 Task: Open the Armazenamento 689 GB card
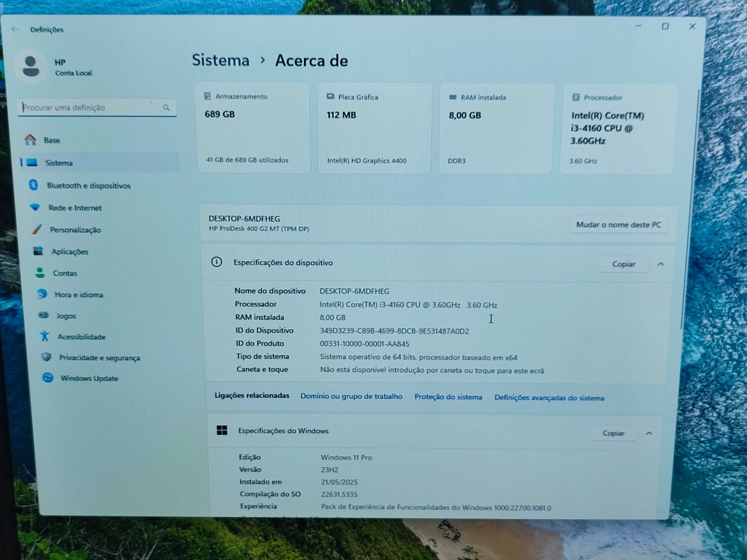[254, 128]
